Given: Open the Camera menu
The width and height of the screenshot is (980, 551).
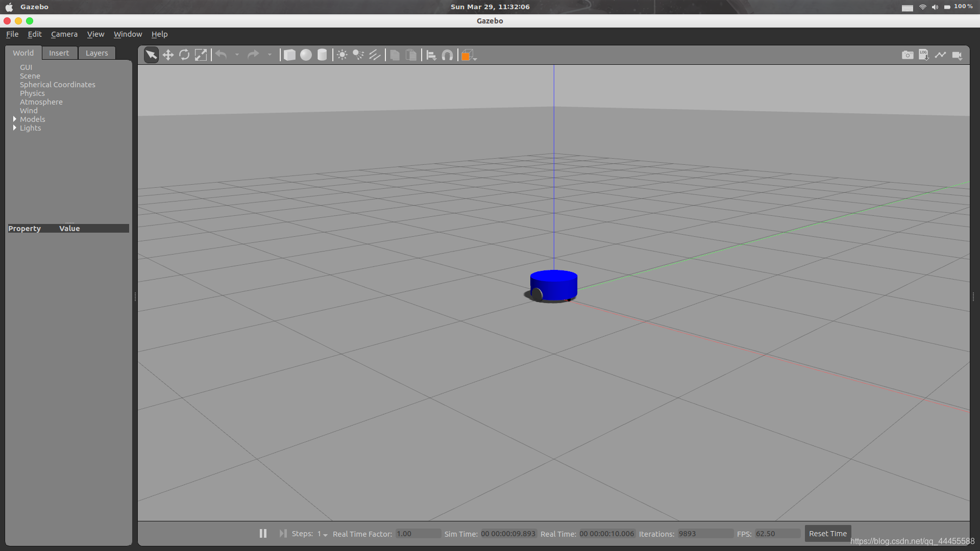Looking at the screenshot, I should [64, 34].
